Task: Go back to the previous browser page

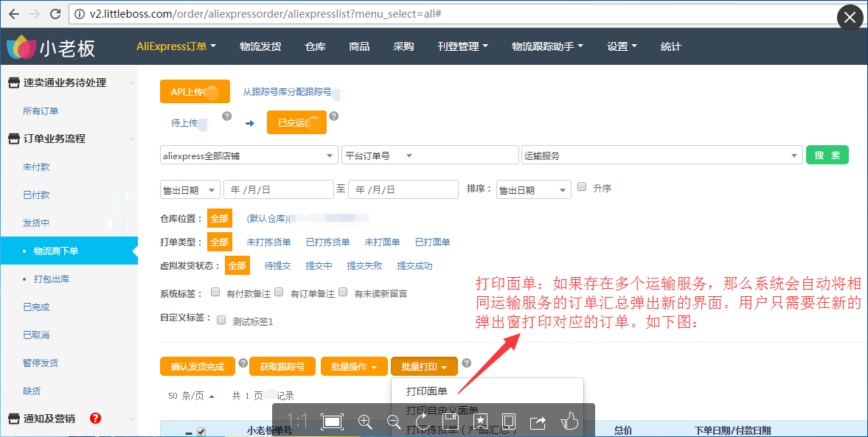Action: 15,14
